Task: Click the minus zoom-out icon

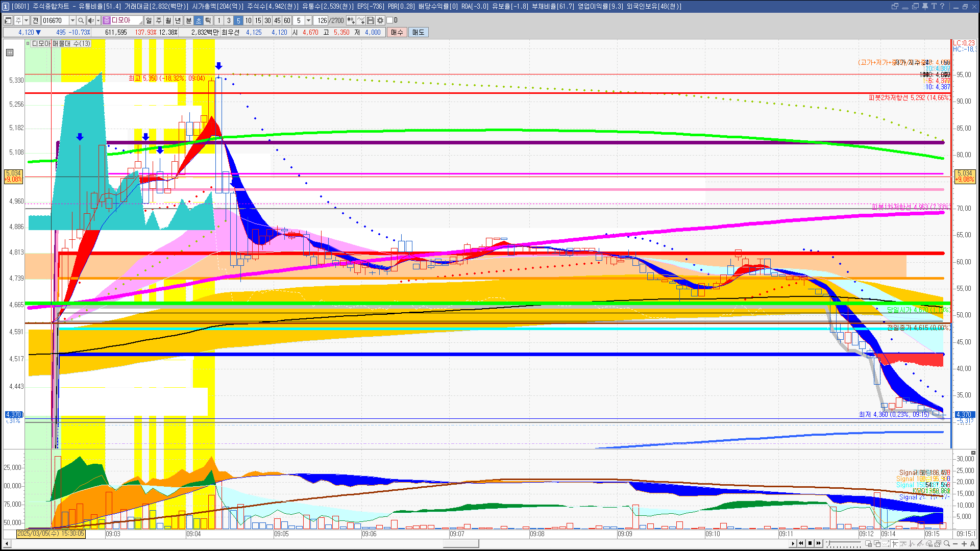Action: [955, 544]
